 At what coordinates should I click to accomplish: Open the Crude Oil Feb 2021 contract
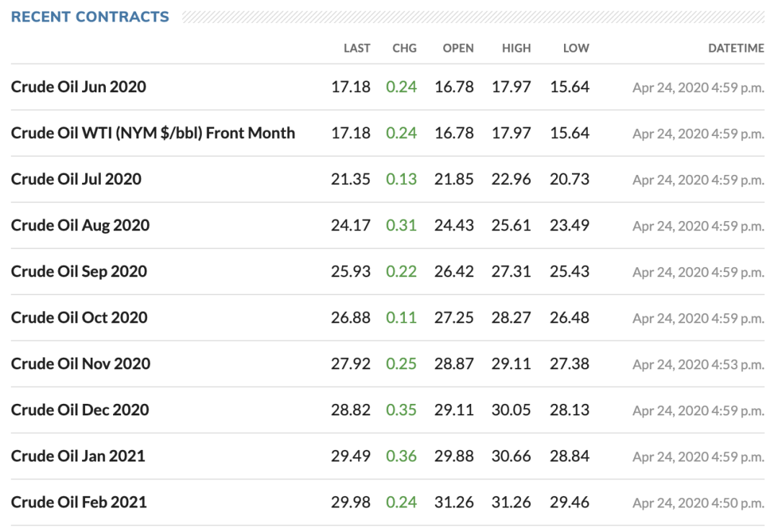pyautogui.click(x=79, y=502)
